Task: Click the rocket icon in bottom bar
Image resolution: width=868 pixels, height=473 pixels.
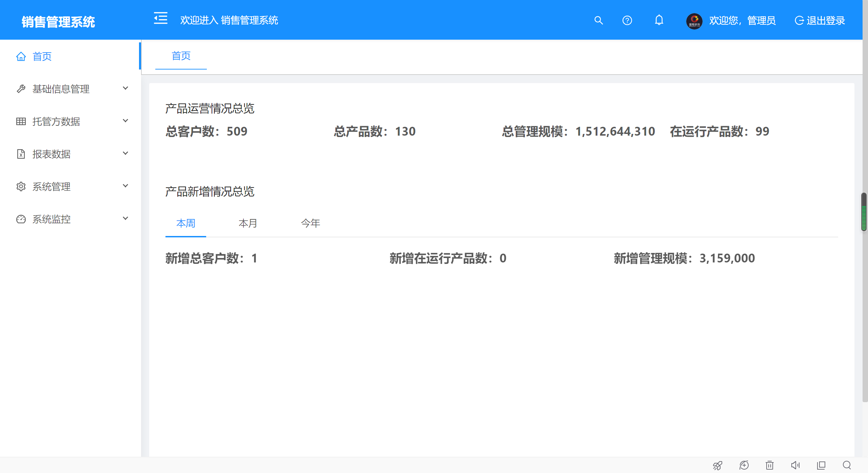Action: click(x=717, y=465)
